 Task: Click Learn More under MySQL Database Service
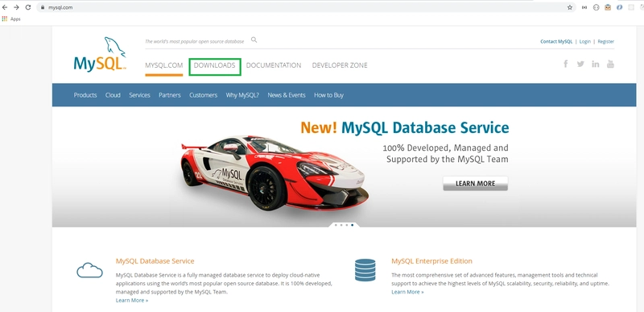point(132,301)
